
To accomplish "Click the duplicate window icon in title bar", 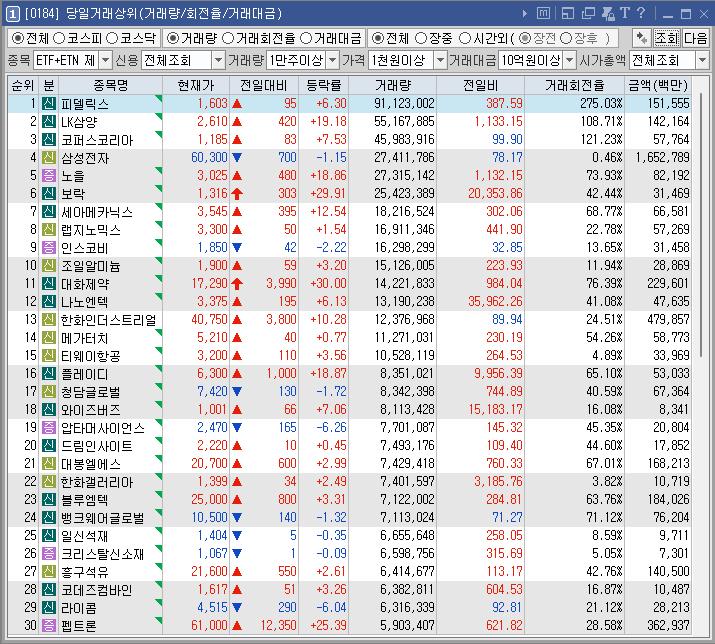I will pyautogui.click(x=588, y=14).
